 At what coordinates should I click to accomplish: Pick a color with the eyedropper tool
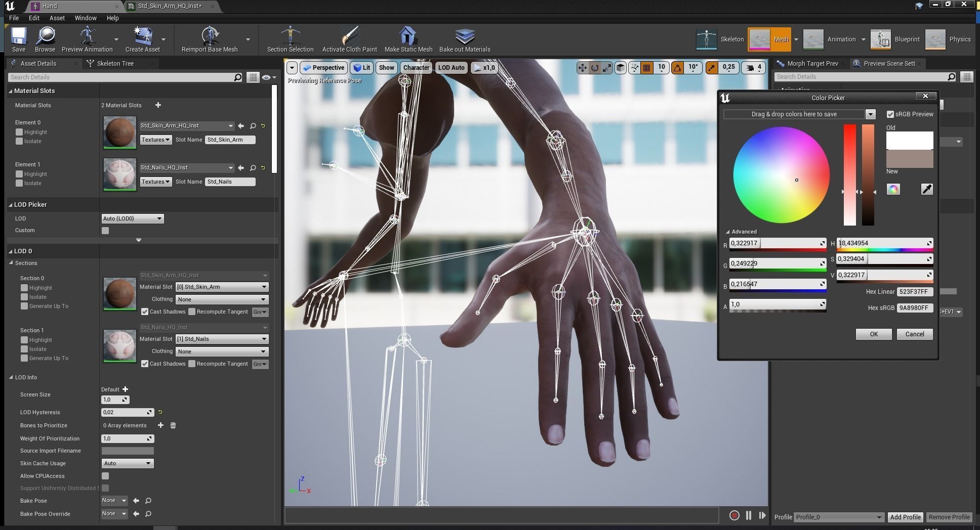click(927, 189)
